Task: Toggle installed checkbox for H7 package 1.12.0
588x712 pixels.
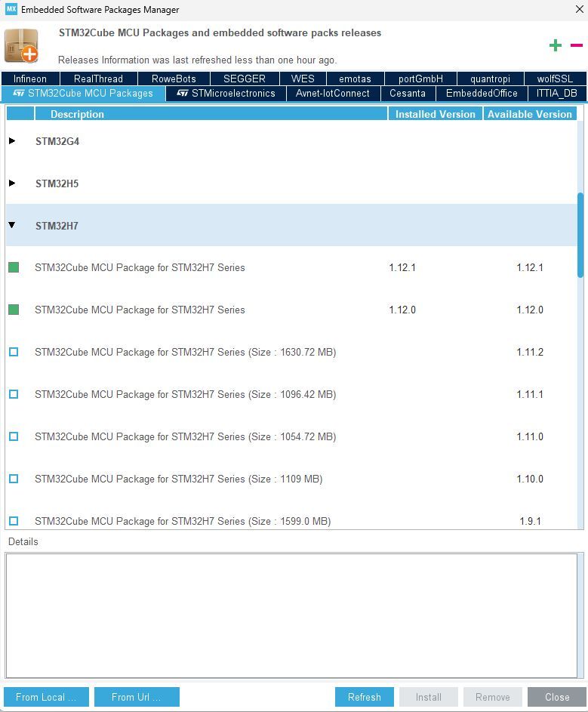Action: [14, 310]
